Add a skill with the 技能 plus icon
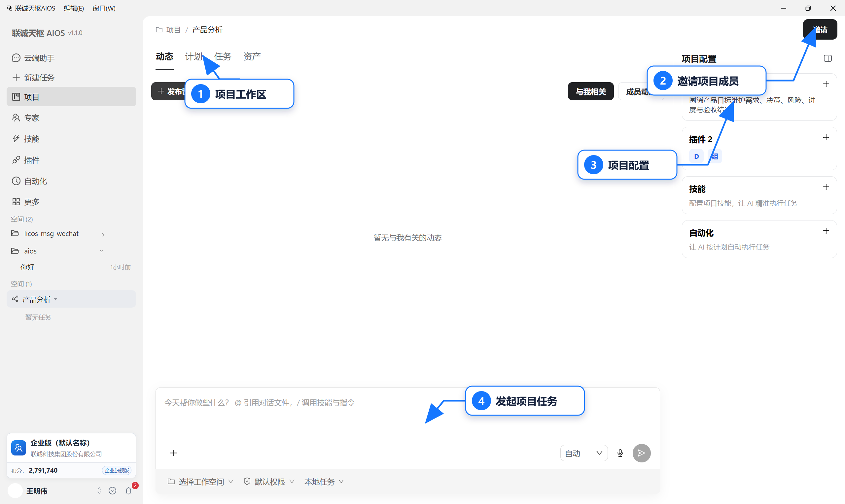This screenshot has width=845, height=504. (x=826, y=187)
